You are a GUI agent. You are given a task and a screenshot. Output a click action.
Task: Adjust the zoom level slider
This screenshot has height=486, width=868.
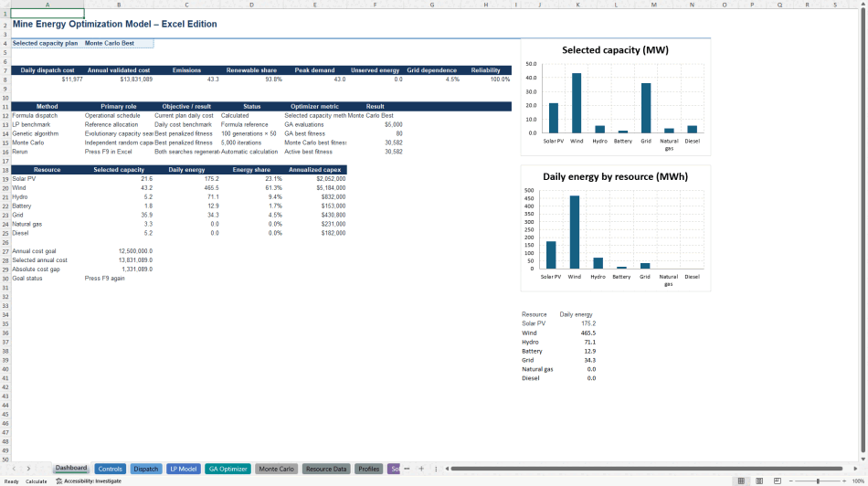tap(818, 481)
